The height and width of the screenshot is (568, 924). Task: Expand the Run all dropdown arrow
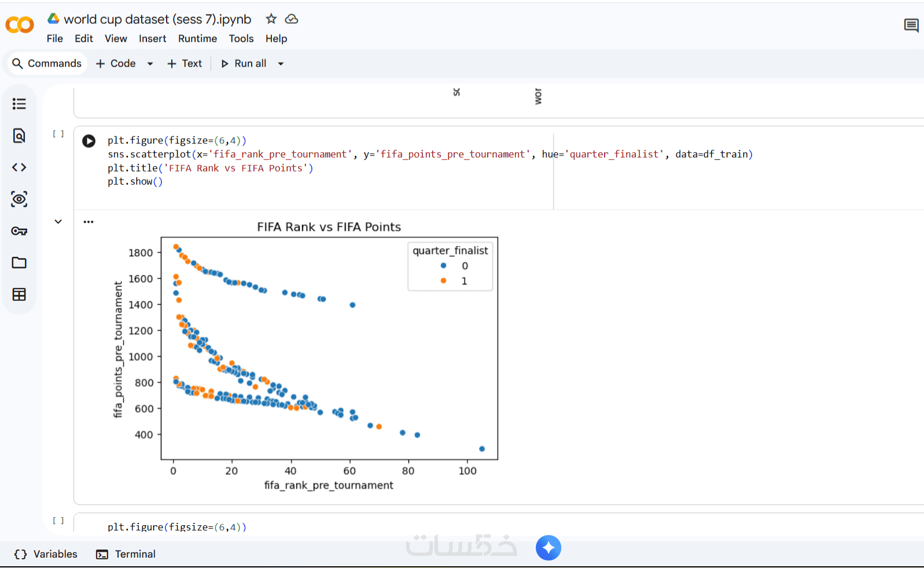coord(281,64)
